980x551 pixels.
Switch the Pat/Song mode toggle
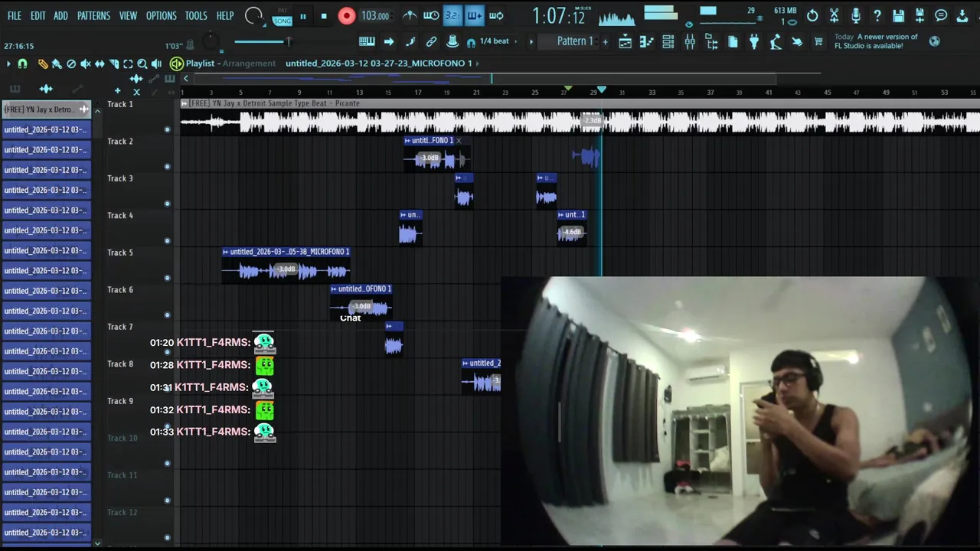[x=283, y=15]
